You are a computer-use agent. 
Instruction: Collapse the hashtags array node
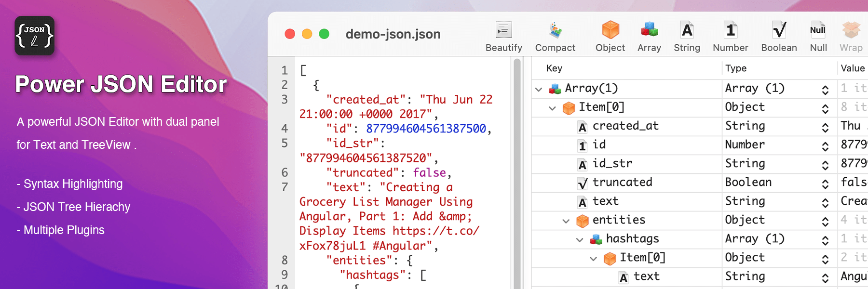tap(580, 239)
